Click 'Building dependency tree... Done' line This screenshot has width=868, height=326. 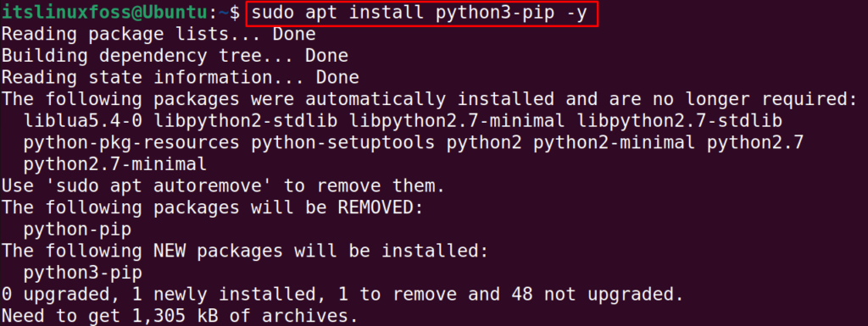point(175,56)
